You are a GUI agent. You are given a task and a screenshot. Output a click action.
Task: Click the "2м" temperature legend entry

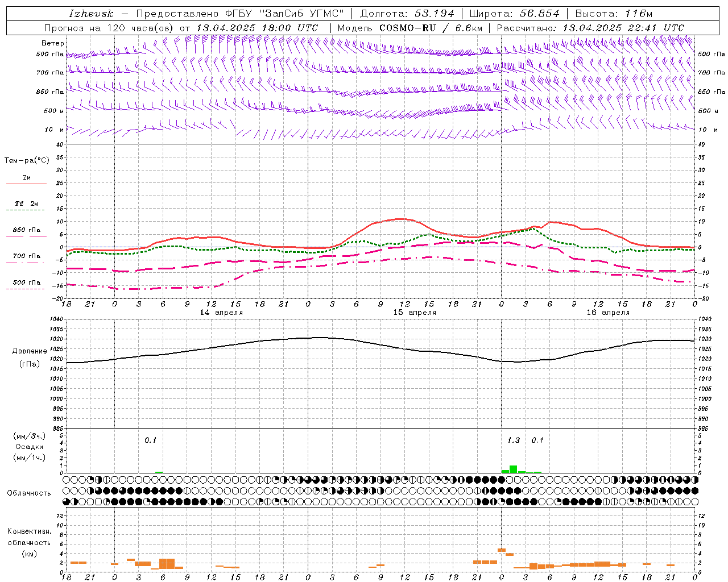pyautogui.click(x=27, y=177)
